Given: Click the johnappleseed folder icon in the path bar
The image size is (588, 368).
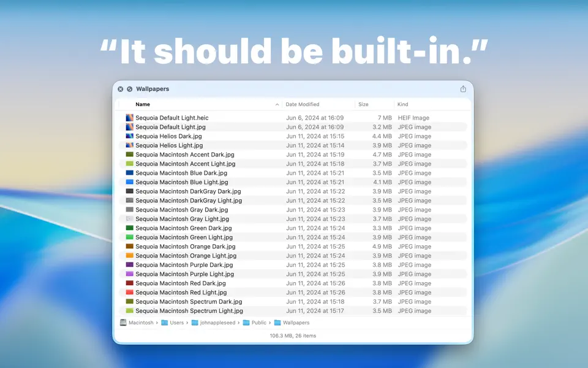Looking at the screenshot, I should [194, 323].
